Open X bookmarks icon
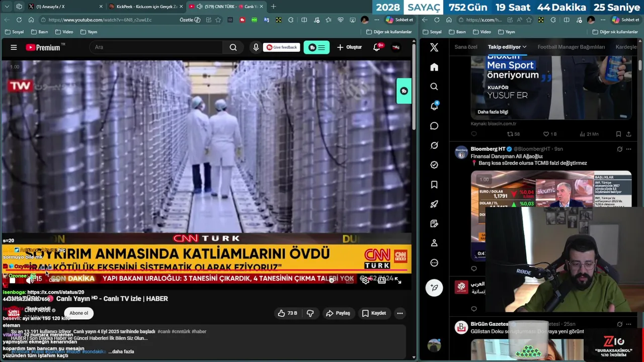Screen dimensions: 644x362 434,185
